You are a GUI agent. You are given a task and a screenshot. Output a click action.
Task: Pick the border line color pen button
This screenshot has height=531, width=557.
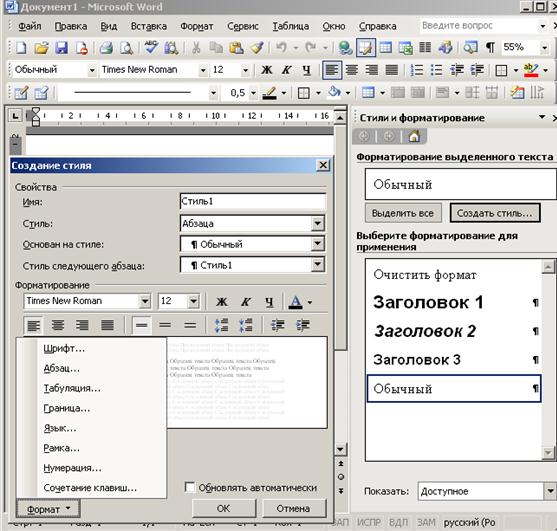point(270,93)
